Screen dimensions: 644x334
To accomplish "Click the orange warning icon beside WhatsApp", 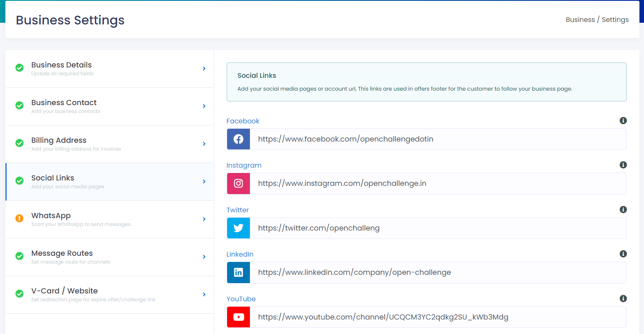I will (x=19, y=218).
